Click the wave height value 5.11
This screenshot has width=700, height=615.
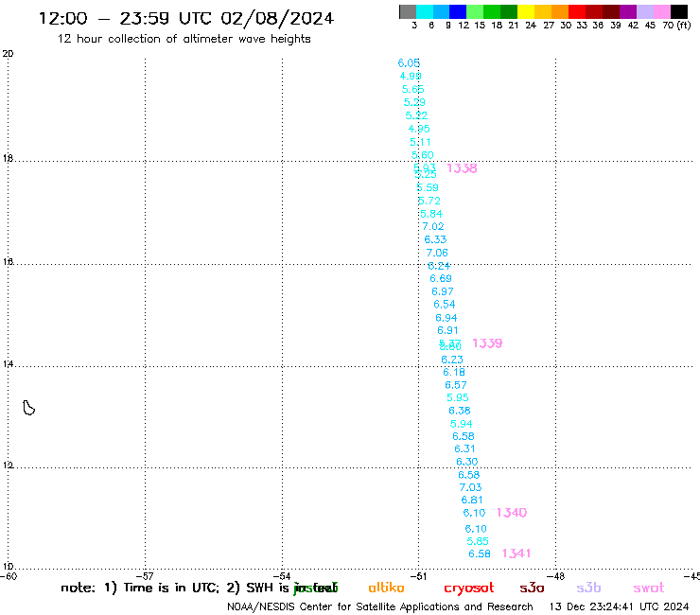point(421,142)
